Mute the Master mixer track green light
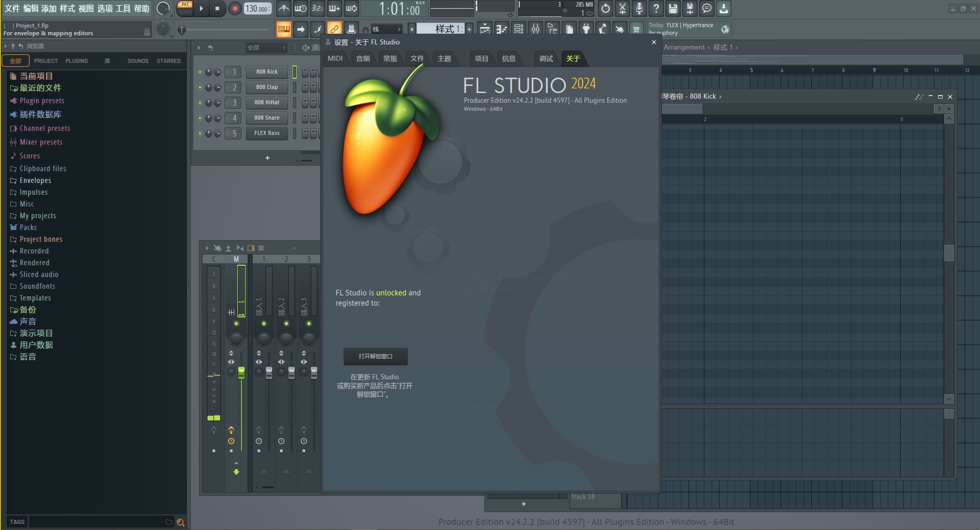The image size is (980, 530). tap(236, 324)
